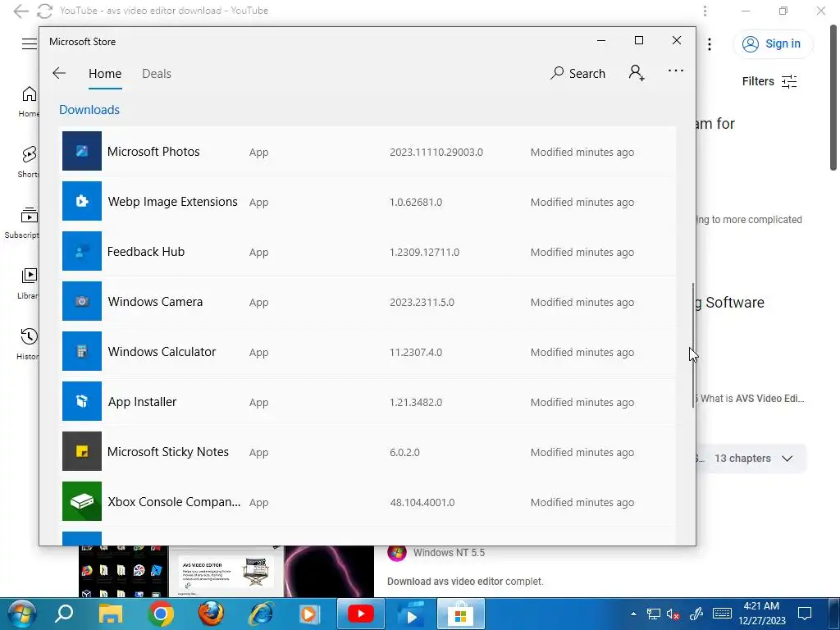Open Search in Microsoft Store
This screenshot has width=840, height=630.
(x=577, y=73)
